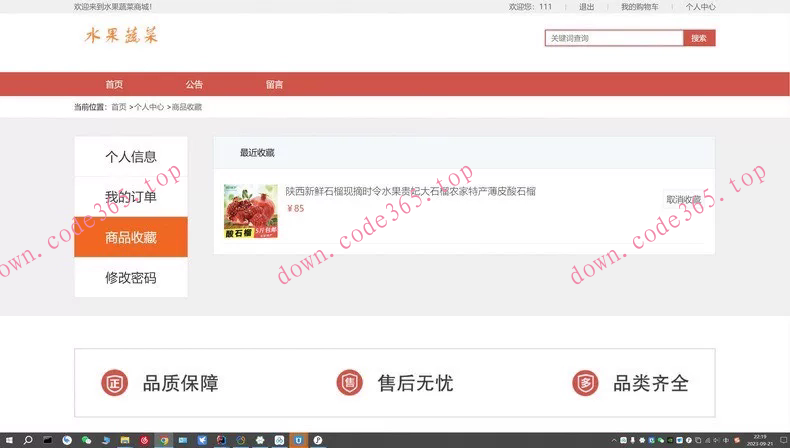Open the highlighted blue shield taskbar app
The image size is (790, 448).
point(298,440)
